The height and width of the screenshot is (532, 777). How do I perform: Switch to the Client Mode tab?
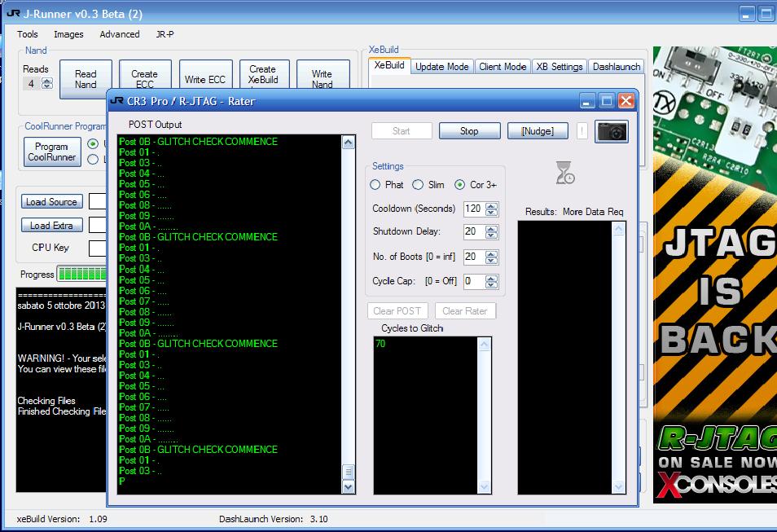[503, 67]
